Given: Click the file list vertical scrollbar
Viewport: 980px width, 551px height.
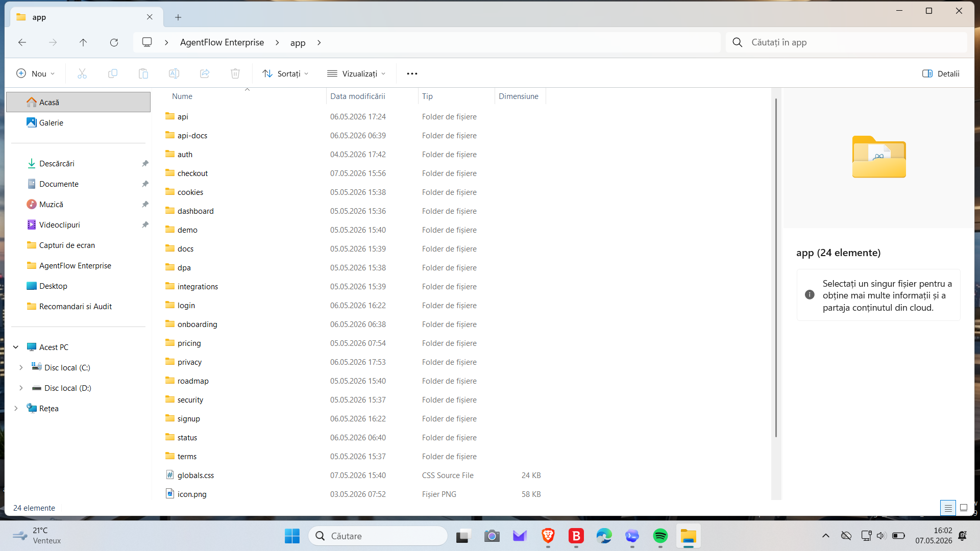Looking at the screenshot, I should click(776, 268).
